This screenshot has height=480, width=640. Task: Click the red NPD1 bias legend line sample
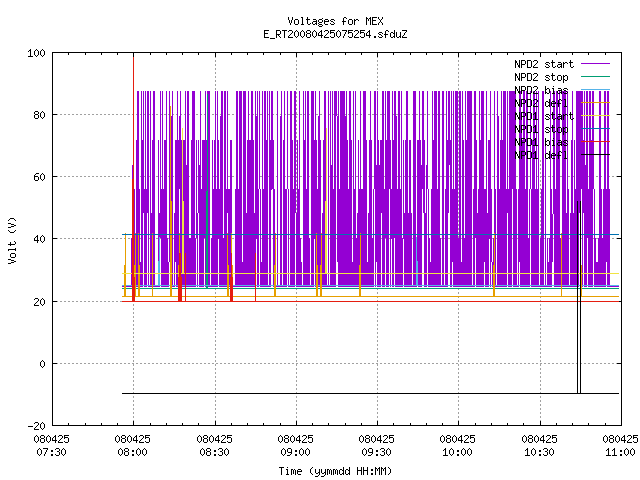595,142
